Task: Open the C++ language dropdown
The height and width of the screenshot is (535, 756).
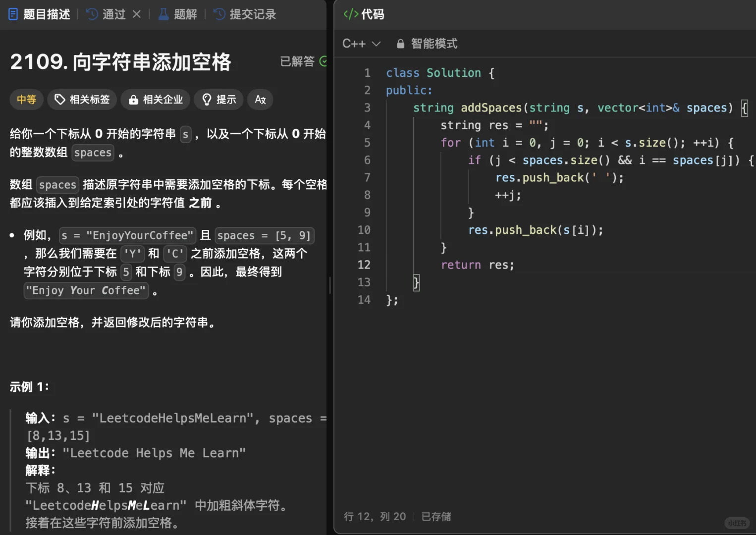Action: tap(362, 44)
